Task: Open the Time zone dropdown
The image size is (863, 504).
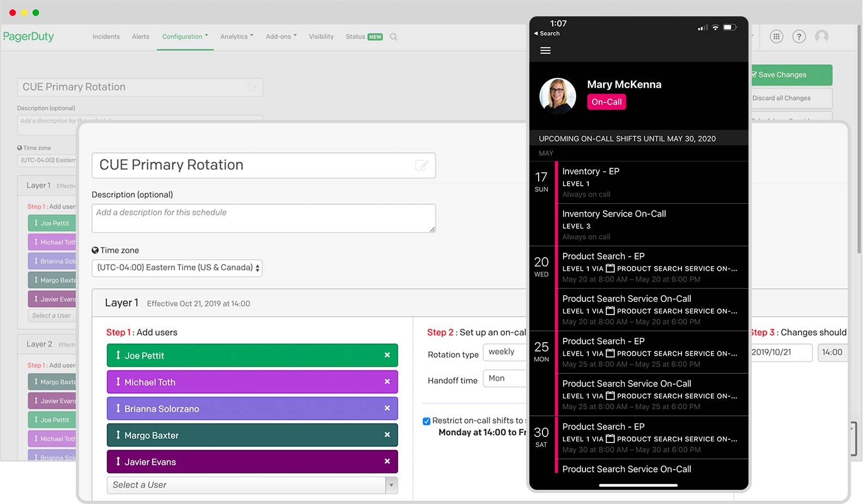Action: click(177, 268)
